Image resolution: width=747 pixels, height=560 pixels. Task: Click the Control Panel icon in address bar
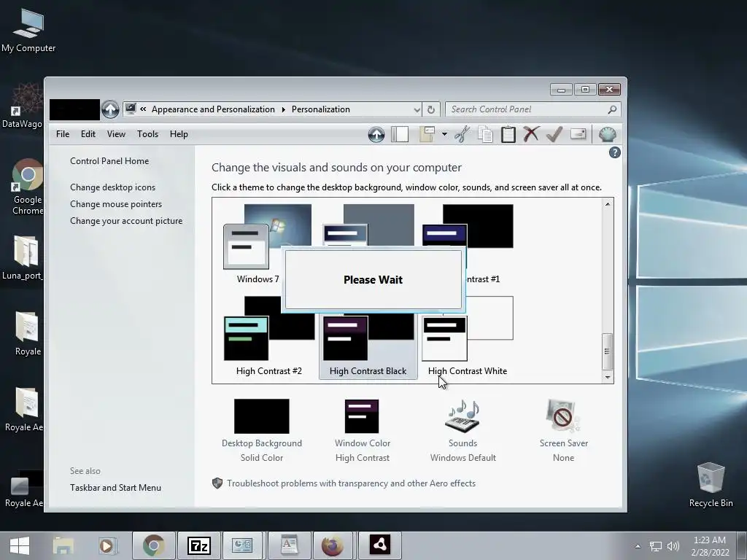pos(131,109)
